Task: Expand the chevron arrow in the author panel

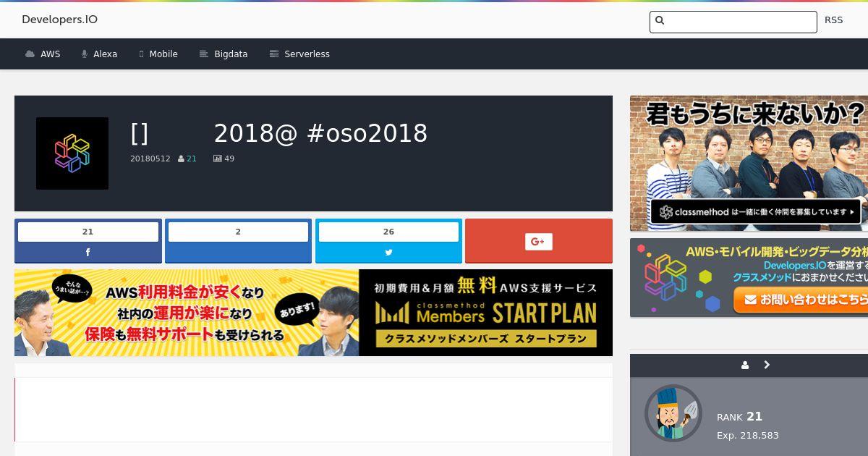Action: coord(767,366)
